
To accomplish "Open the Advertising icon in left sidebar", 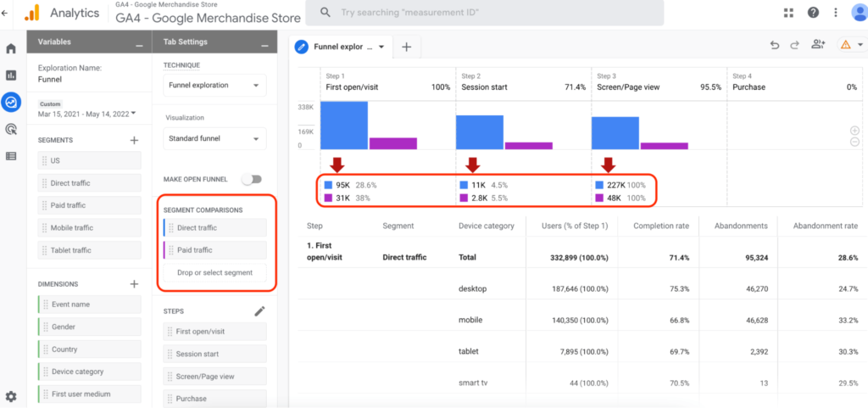I will (11, 129).
